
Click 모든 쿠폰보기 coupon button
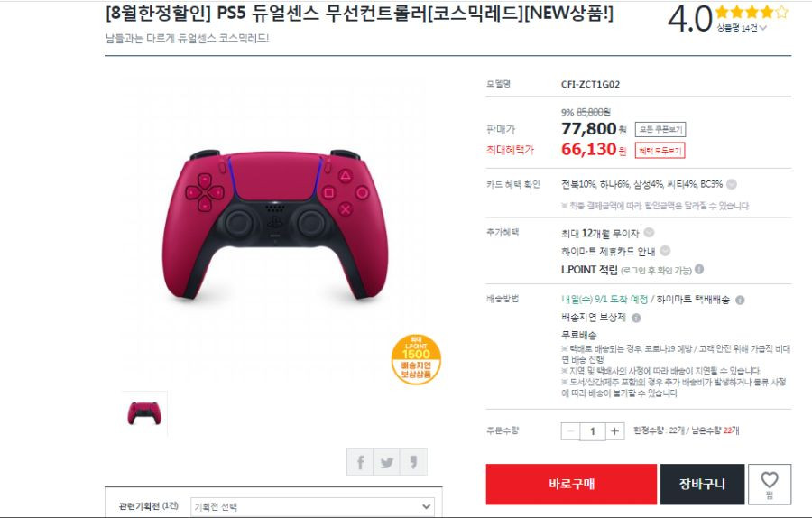(660, 130)
